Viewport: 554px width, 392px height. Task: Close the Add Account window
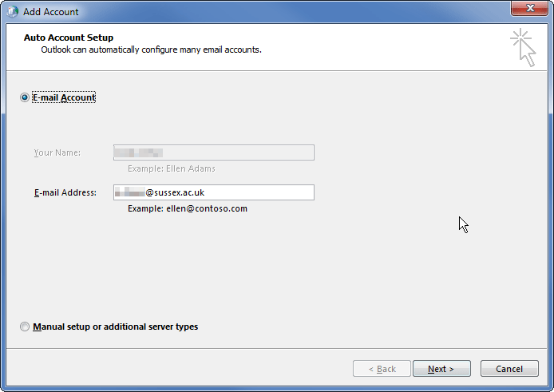tap(529, 8)
